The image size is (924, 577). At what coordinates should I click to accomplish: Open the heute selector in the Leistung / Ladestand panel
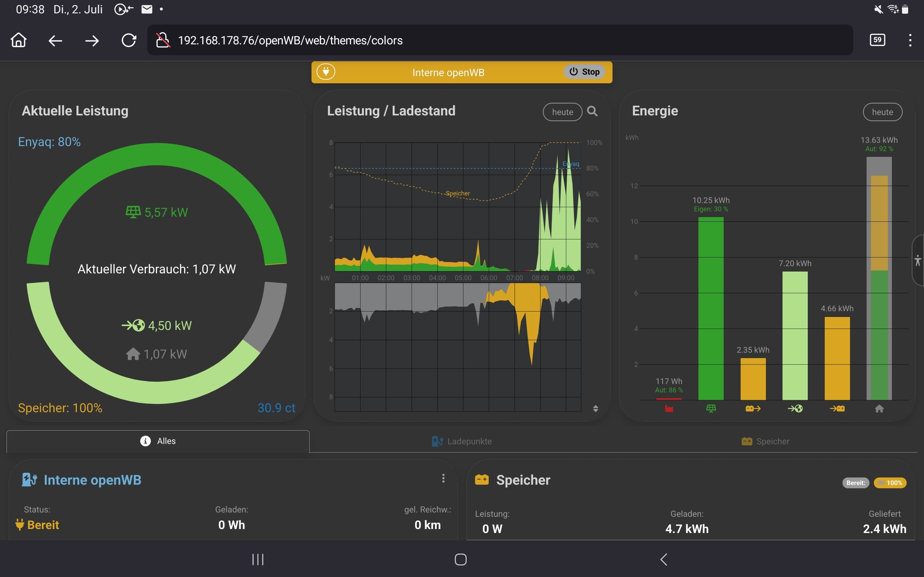click(x=562, y=112)
